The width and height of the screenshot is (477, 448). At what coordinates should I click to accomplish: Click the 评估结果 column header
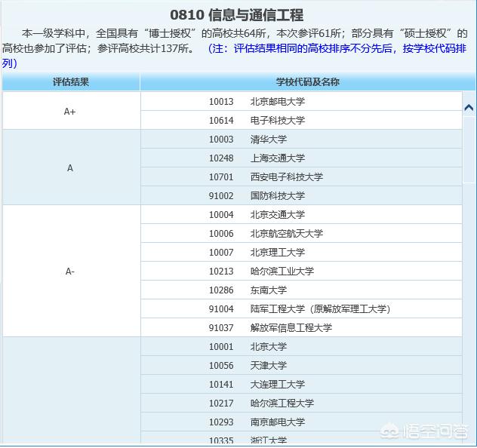click(71, 81)
